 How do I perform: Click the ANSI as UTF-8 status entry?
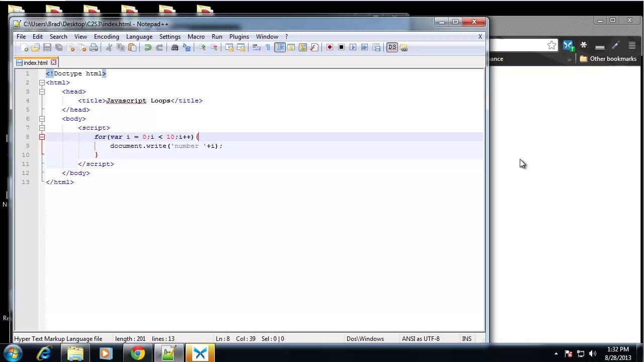(421, 339)
